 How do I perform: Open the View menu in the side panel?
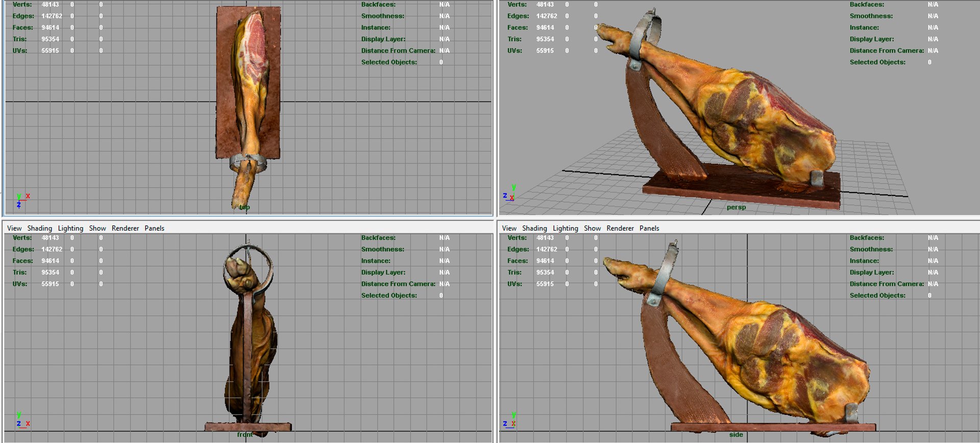[x=509, y=228]
